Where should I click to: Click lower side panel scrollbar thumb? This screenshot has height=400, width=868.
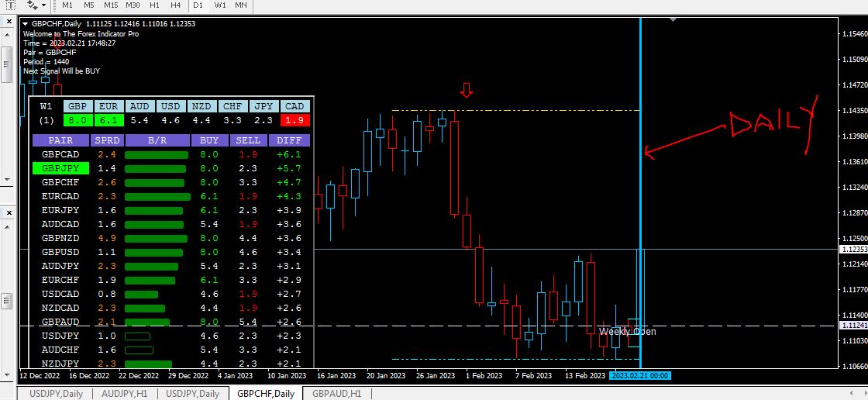tap(8, 301)
